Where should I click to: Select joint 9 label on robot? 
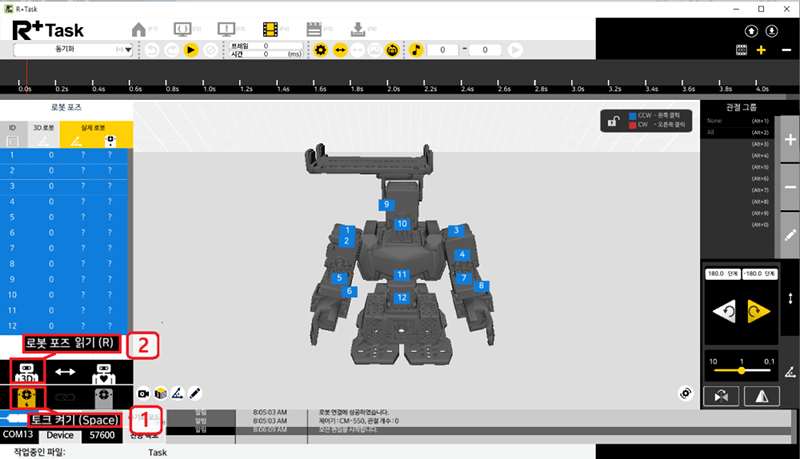coord(385,204)
